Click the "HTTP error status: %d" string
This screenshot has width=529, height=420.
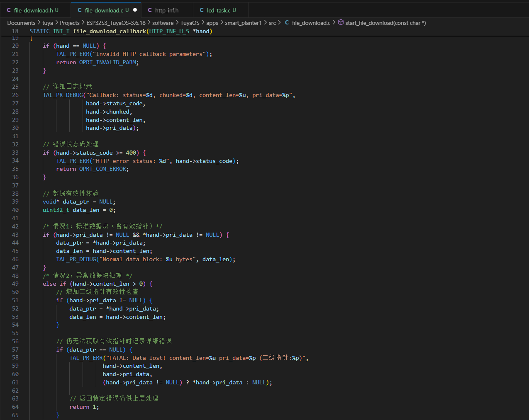coord(131,161)
